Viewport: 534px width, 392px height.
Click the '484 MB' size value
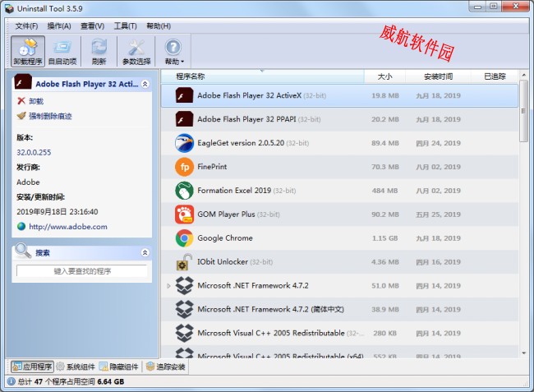coord(384,191)
